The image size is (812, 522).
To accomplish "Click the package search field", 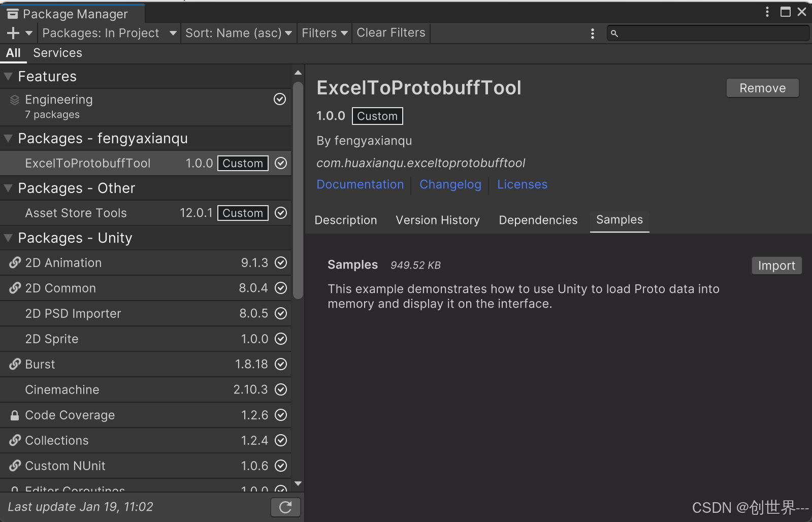I will 708,34.
